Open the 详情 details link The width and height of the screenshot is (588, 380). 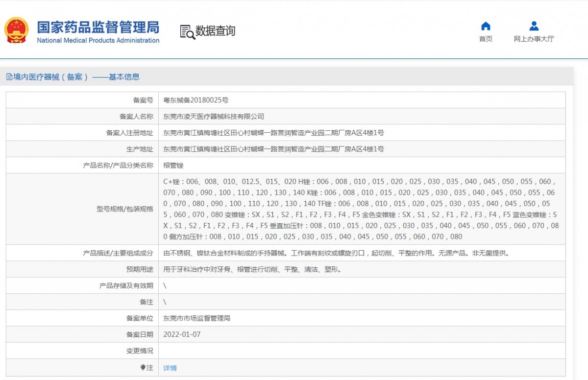[170, 368]
